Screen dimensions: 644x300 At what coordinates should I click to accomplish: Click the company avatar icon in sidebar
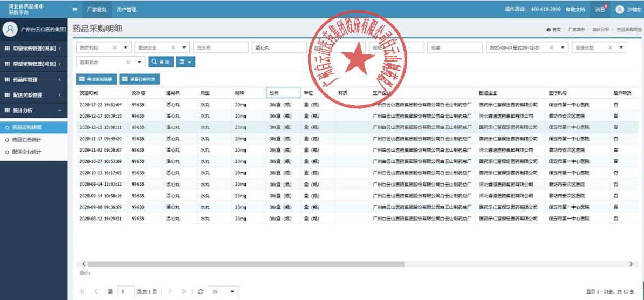(x=10, y=29)
